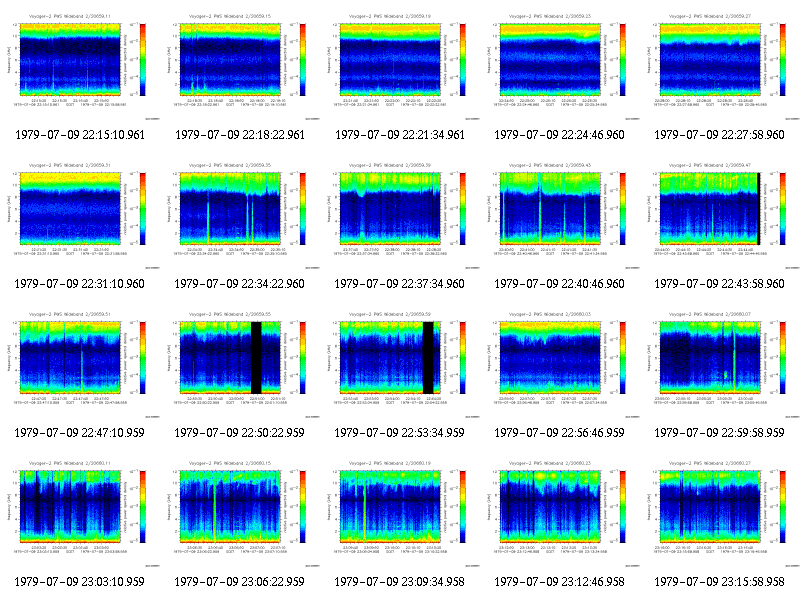
Task: Click caption 1979-07-09 22:27:58.960
Action: [719, 135]
